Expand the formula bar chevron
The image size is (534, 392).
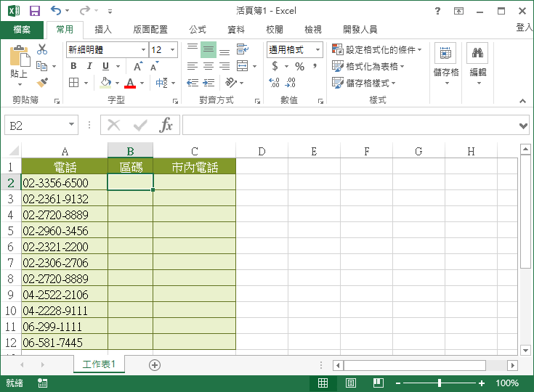click(523, 126)
